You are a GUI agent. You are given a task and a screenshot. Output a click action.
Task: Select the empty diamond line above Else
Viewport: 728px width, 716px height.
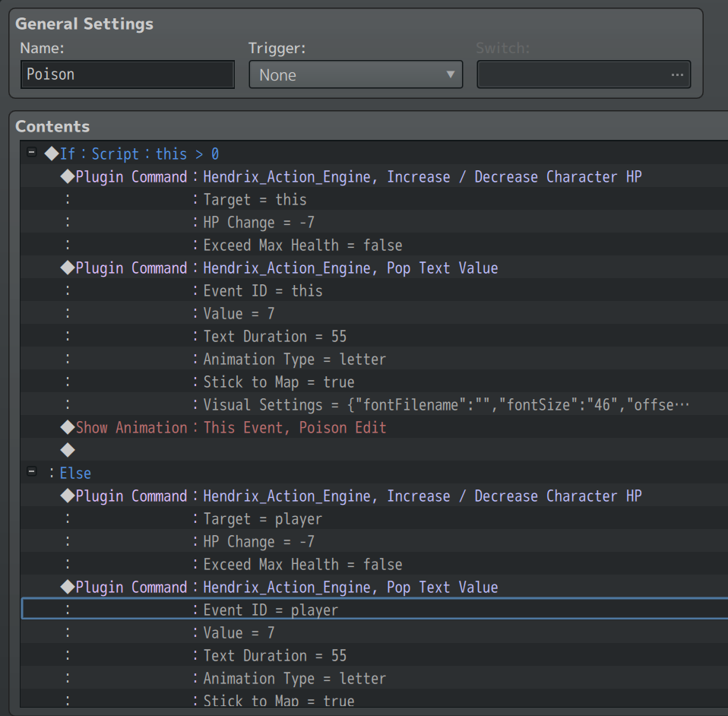click(x=374, y=449)
